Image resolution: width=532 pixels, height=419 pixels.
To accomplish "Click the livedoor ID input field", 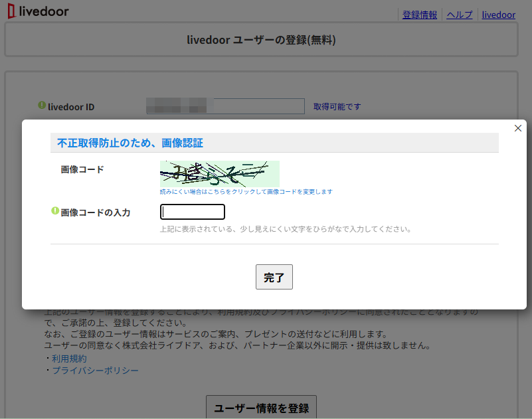I will pyautogui.click(x=225, y=106).
